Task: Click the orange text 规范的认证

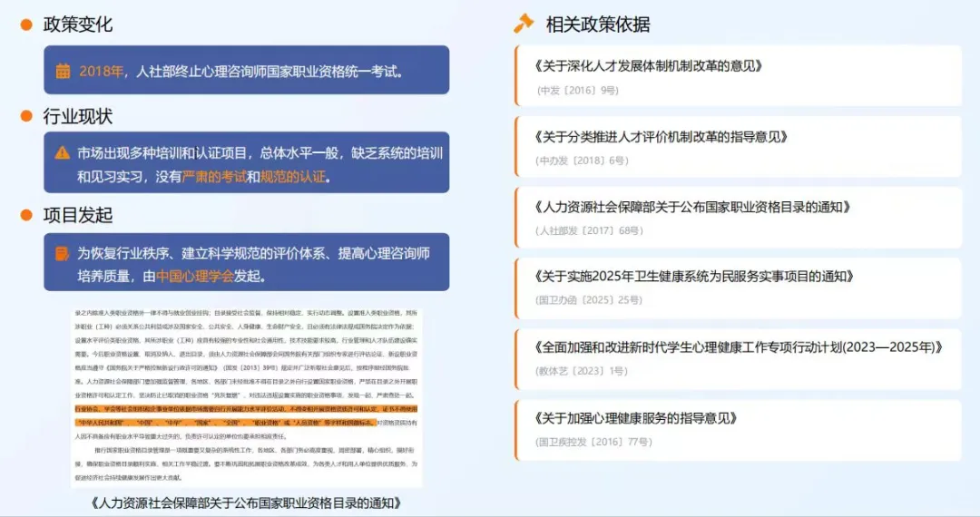Action: click(293, 177)
